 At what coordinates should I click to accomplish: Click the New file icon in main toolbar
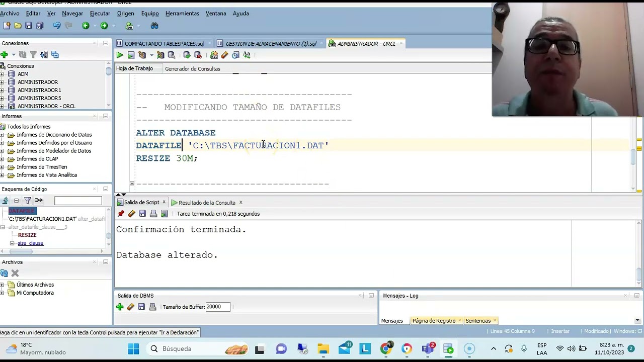click(7, 26)
